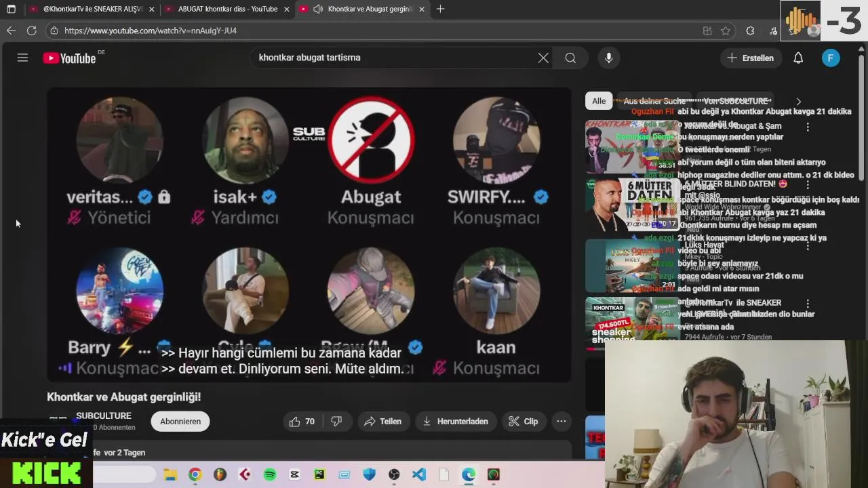Go to the YouTube home logo

(x=70, y=58)
